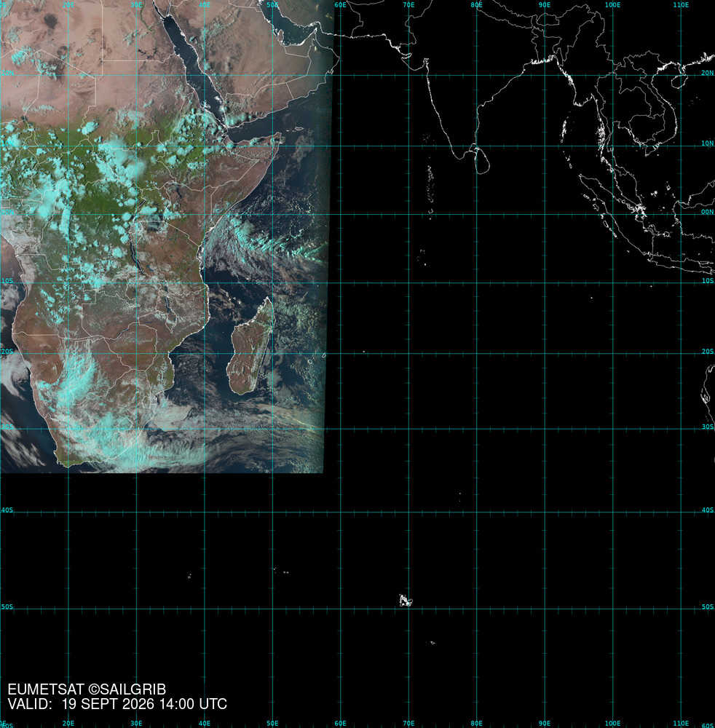
Task: Click the VALID 19 SEPT 2026 timestamp
Action: tap(117, 704)
